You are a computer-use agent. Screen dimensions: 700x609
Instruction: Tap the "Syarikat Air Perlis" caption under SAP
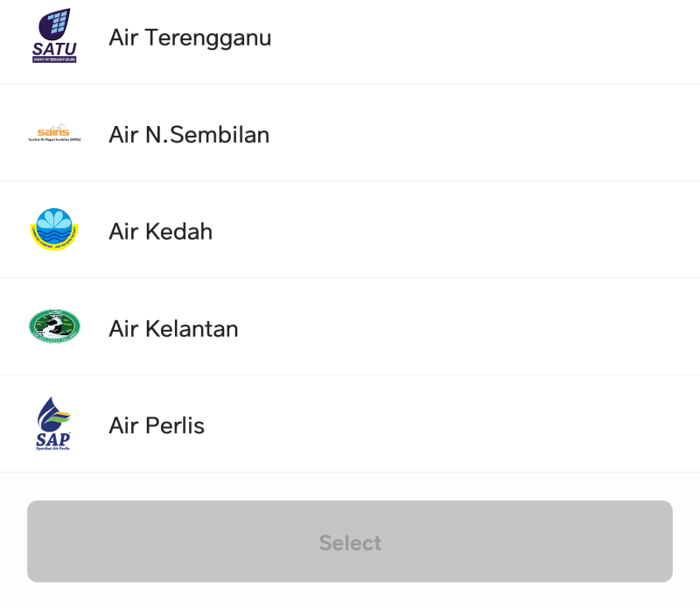tap(53, 448)
